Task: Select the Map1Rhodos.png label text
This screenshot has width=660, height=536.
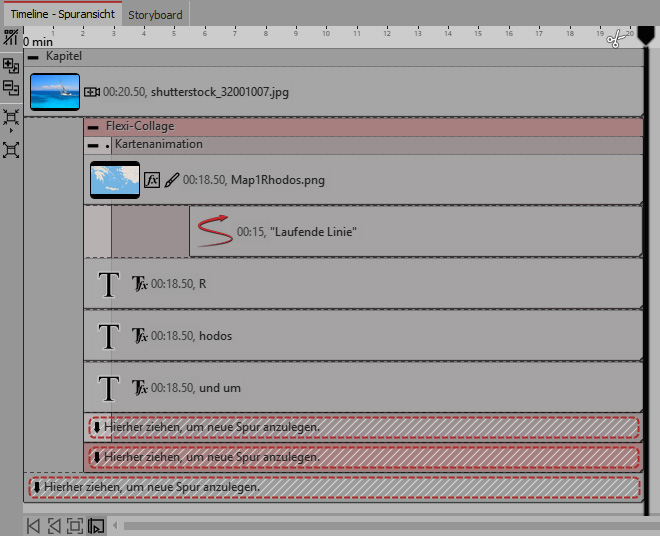Action: [278, 180]
